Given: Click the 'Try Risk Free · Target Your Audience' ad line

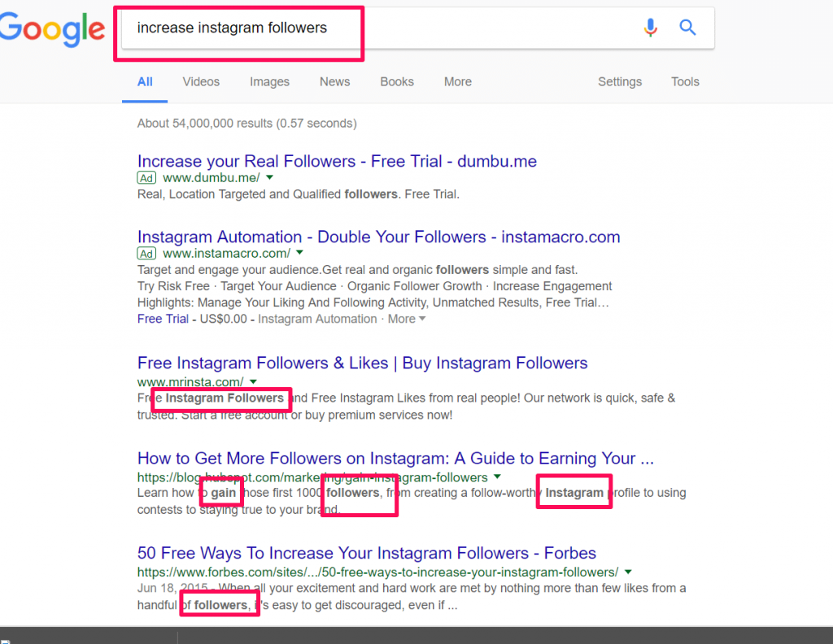Looking at the screenshot, I should click(x=374, y=286).
